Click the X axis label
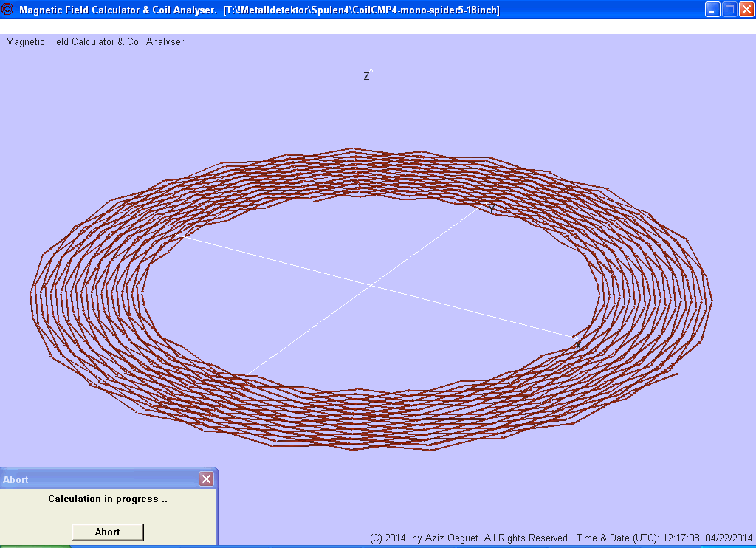Viewport: 756px width, 548px height. tap(577, 344)
